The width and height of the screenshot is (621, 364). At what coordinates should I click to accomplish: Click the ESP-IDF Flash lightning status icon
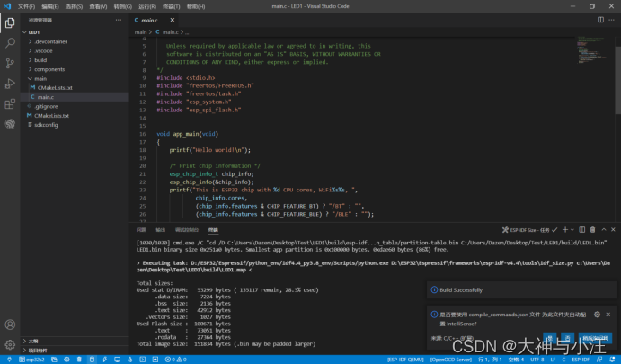104,360
